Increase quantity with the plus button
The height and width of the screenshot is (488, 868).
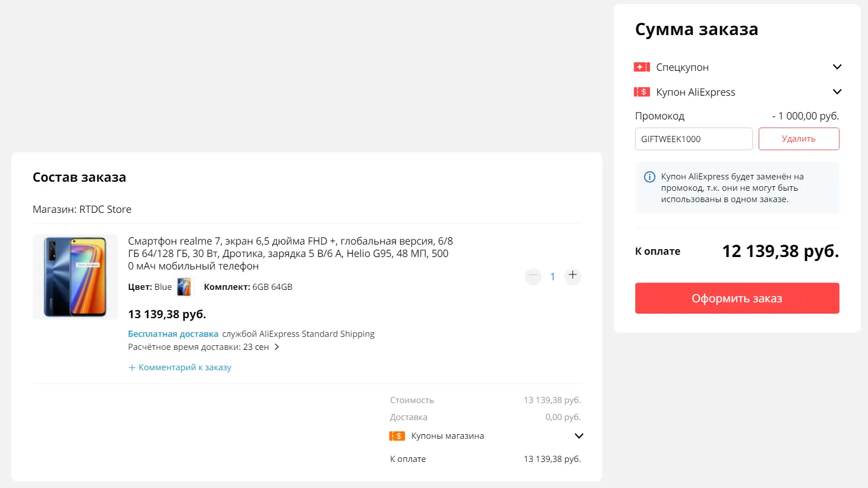point(572,275)
